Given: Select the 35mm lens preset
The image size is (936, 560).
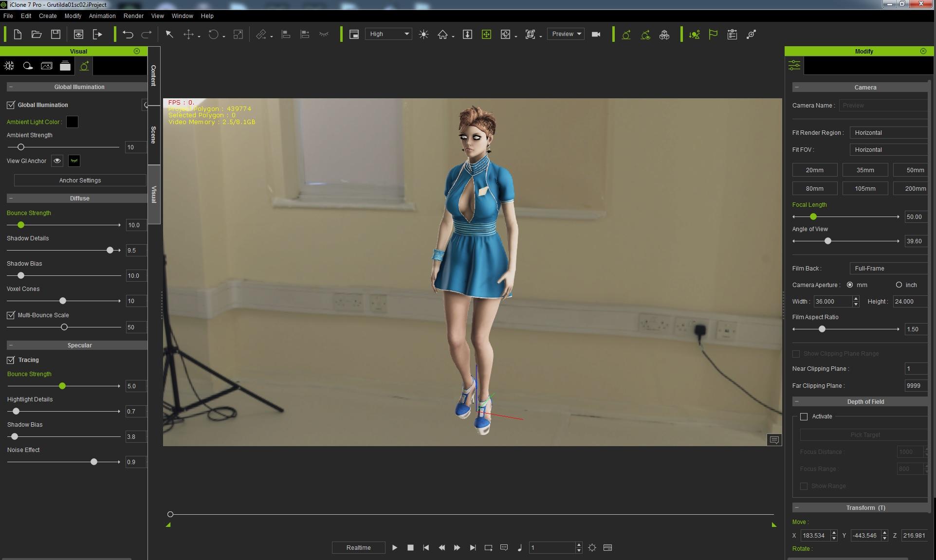Looking at the screenshot, I should (x=864, y=170).
